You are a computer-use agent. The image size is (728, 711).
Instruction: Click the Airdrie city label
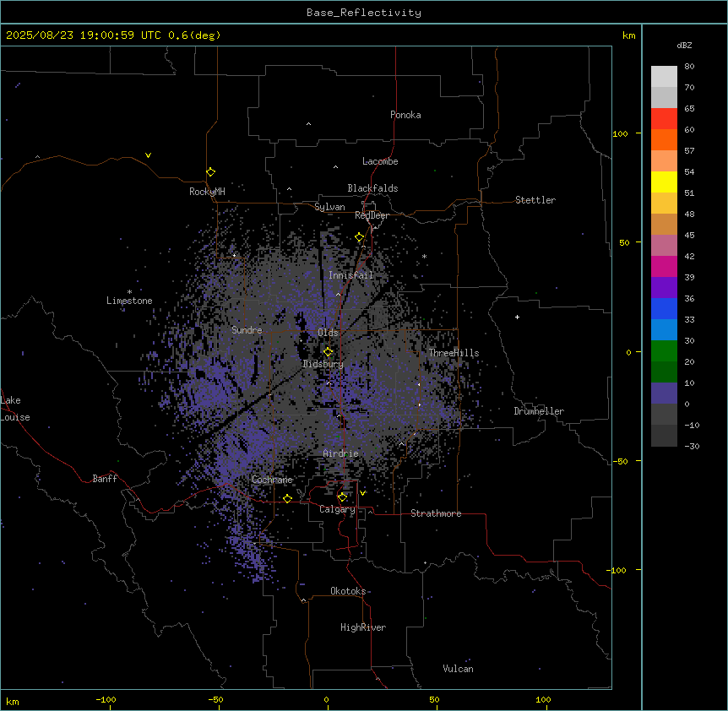[x=341, y=453]
